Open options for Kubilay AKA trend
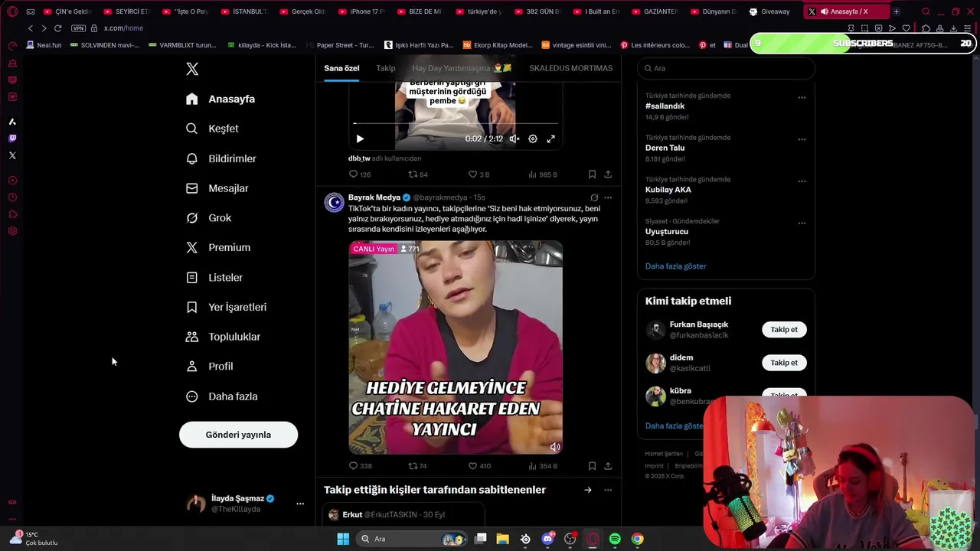The width and height of the screenshot is (980, 551). (x=802, y=181)
